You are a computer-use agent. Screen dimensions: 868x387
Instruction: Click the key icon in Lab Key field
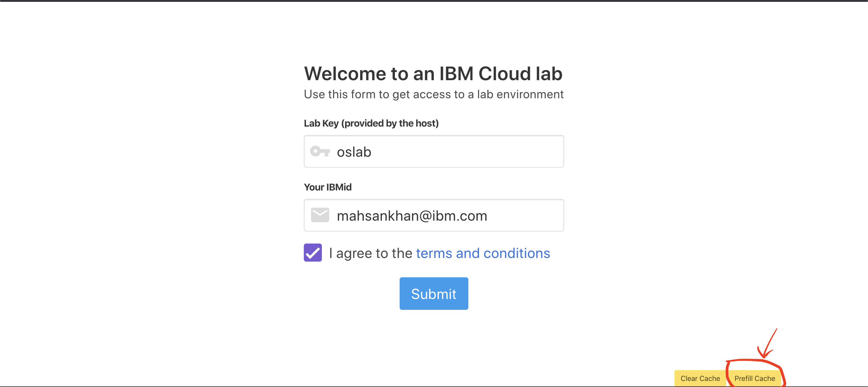tap(320, 151)
